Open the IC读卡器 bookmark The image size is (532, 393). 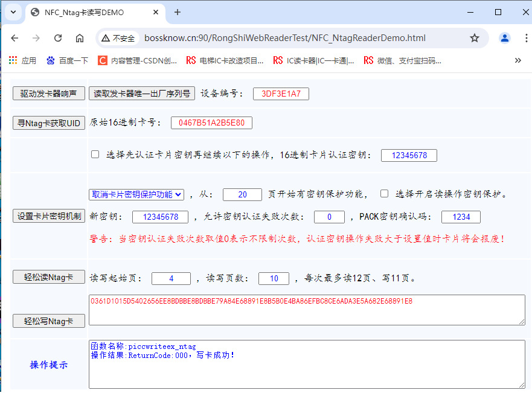click(314, 61)
